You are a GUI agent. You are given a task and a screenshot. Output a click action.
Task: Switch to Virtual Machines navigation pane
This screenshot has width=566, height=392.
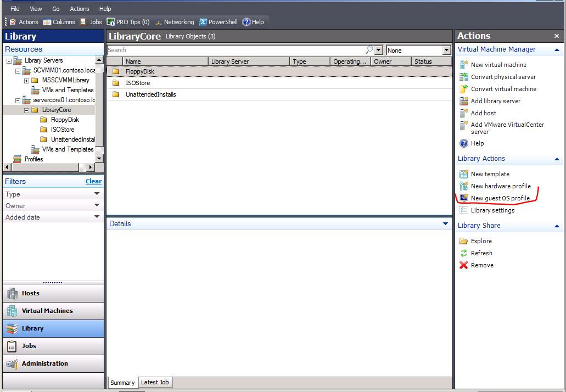pyautogui.click(x=53, y=311)
